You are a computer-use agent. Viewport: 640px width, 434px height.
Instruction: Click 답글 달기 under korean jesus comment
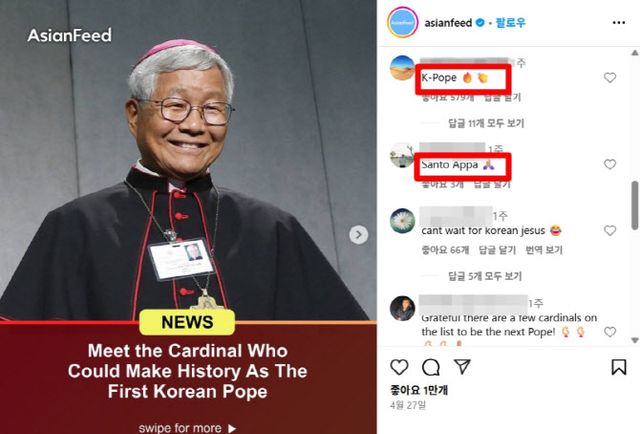[497, 250]
